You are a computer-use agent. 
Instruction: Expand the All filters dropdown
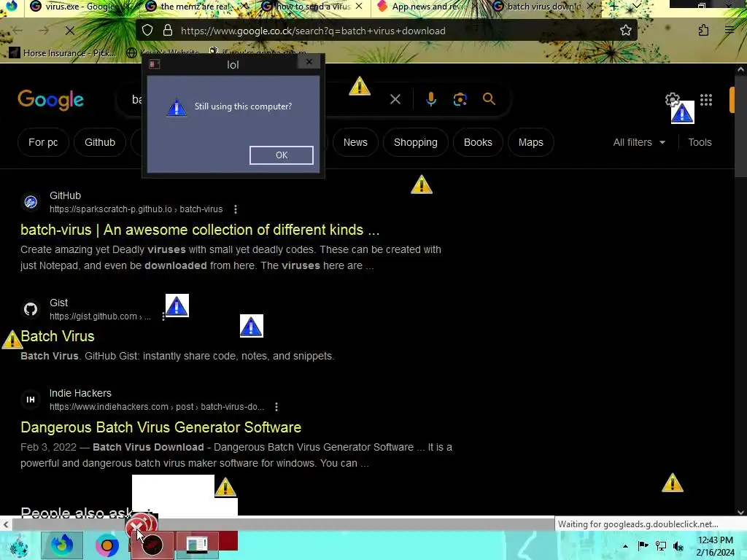click(639, 142)
